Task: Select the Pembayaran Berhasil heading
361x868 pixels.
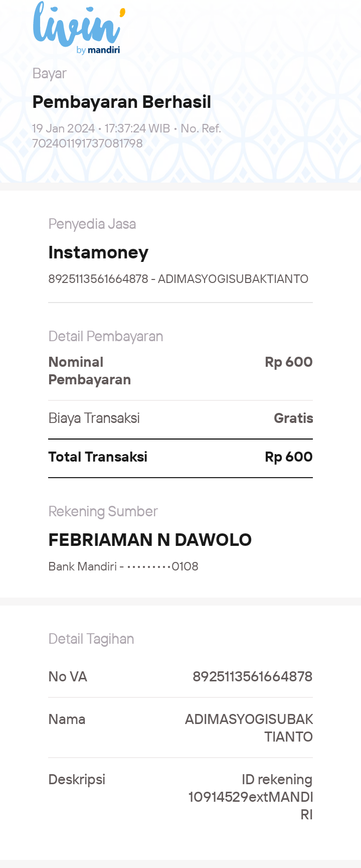Action: (x=122, y=102)
